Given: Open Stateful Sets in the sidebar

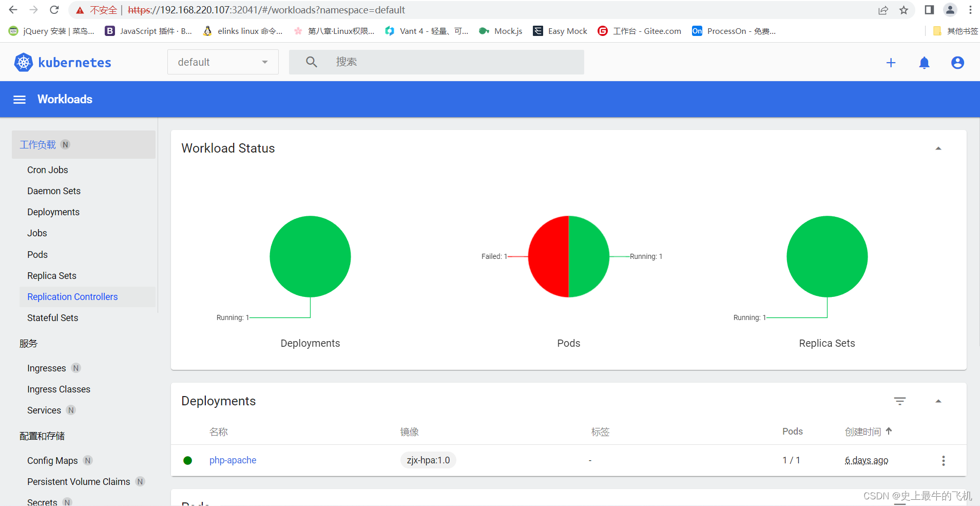Looking at the screenshot, I should pyautogui.click(x=53, y=318).
